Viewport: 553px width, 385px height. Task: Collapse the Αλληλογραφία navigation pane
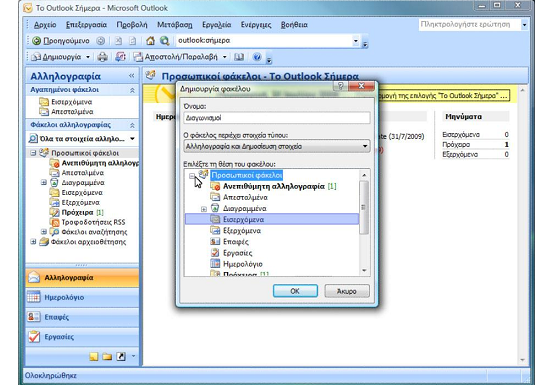pos(132,76)
